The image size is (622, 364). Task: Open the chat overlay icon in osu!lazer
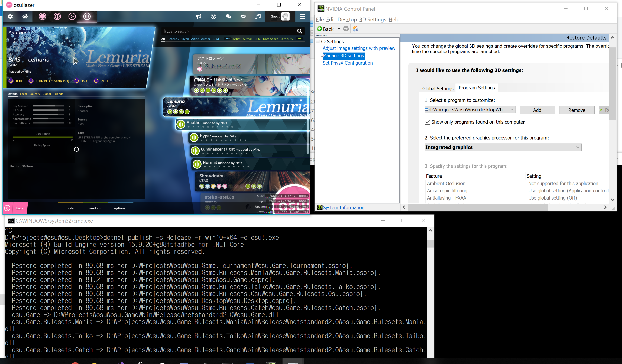228,17
